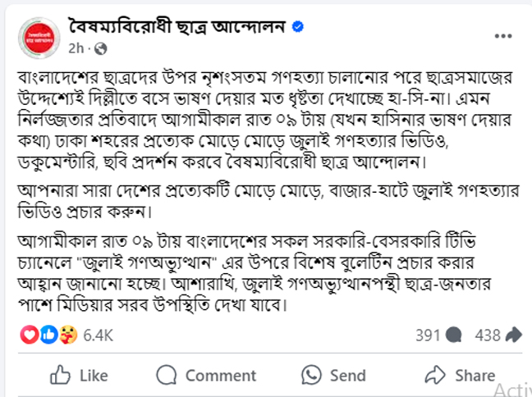Click the globe public-audience icon

tap(100, 49)
